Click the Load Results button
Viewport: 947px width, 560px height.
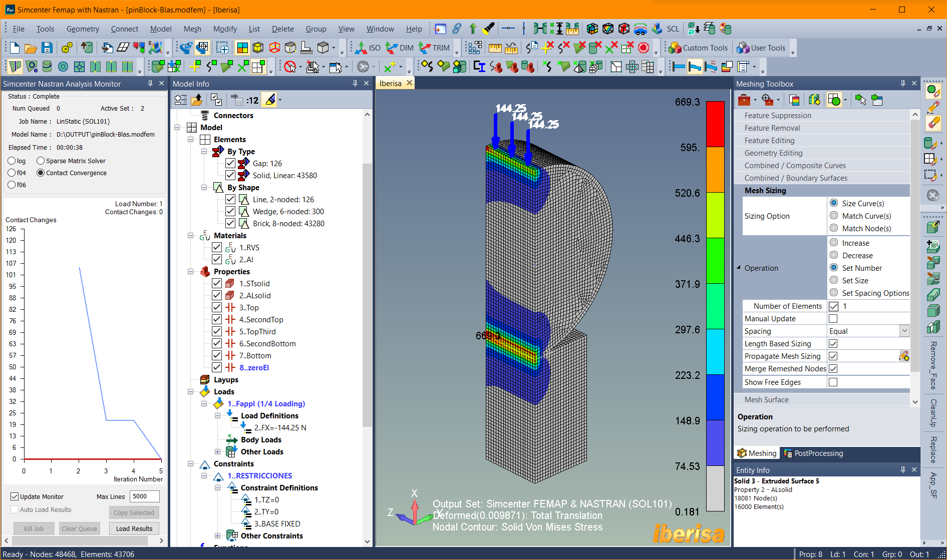[134, 528]
